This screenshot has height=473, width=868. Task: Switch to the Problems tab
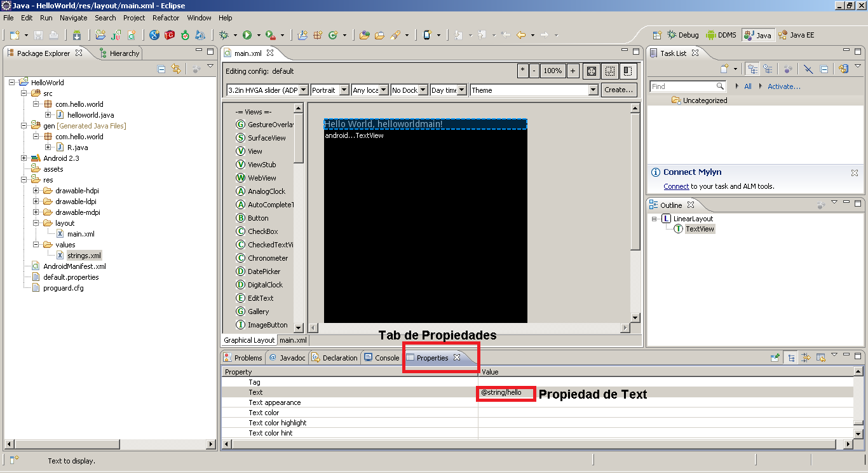coord(243,358)
